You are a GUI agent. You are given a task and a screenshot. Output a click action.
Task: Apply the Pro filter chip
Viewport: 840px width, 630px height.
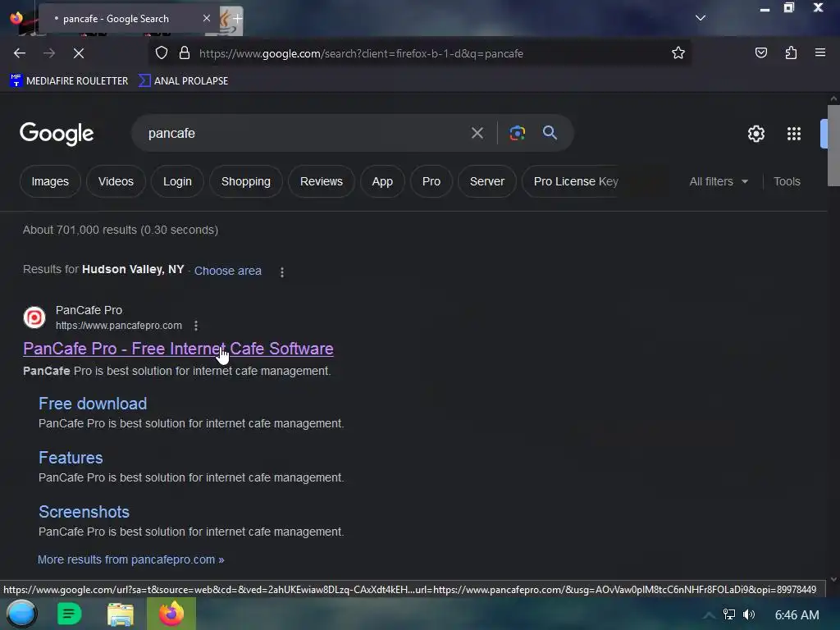point(431,181)
